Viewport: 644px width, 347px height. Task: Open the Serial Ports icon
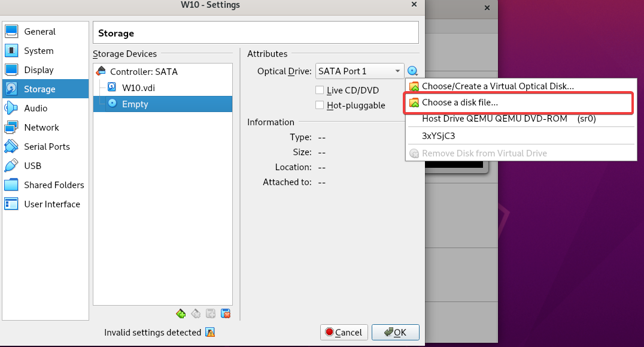coord(11,146)
